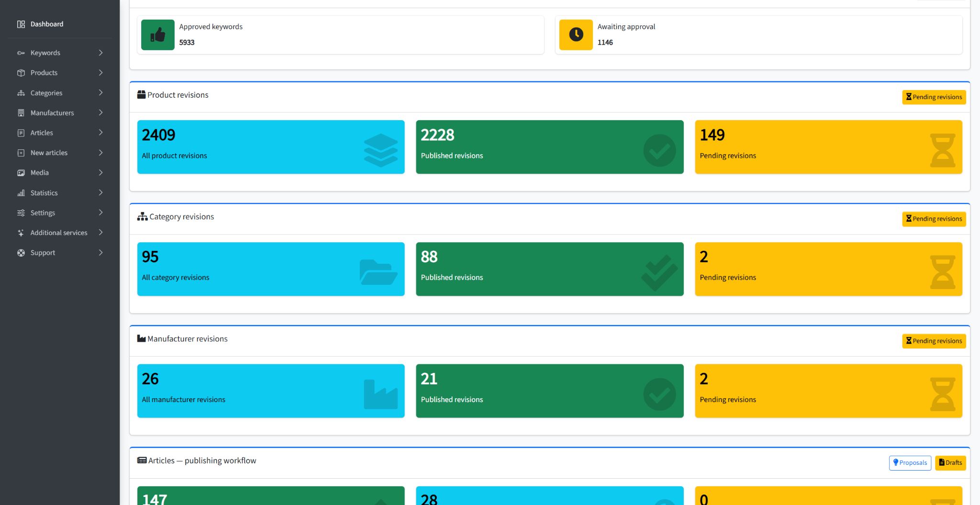The height and width of the screenshot is (505, 980).
Task: Expand the Manufacturers menu chevron
Action: (100, 113)
